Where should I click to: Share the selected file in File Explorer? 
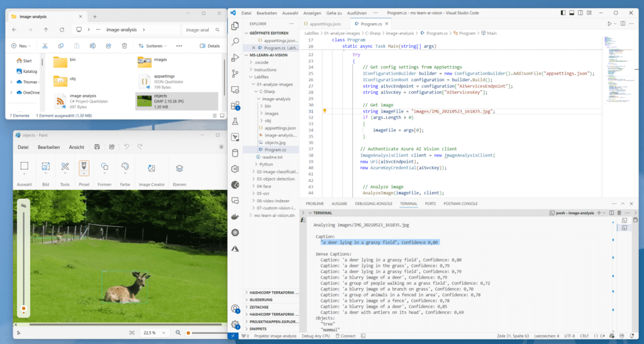(x=108, y=46)
